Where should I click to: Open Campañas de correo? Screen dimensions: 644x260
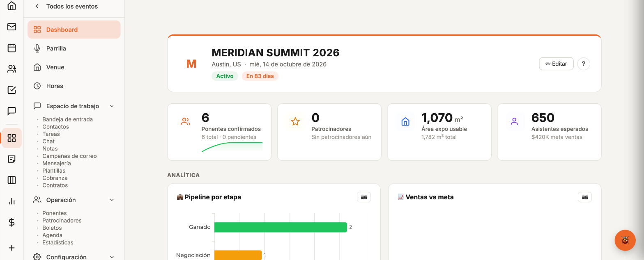coord(69,156)
